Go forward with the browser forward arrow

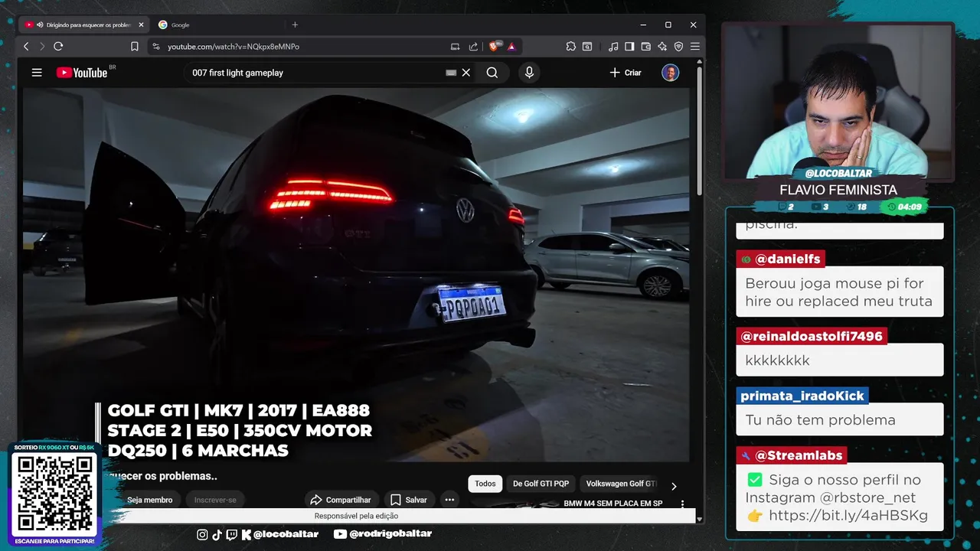pyautogui.click(x=42, y=47)
